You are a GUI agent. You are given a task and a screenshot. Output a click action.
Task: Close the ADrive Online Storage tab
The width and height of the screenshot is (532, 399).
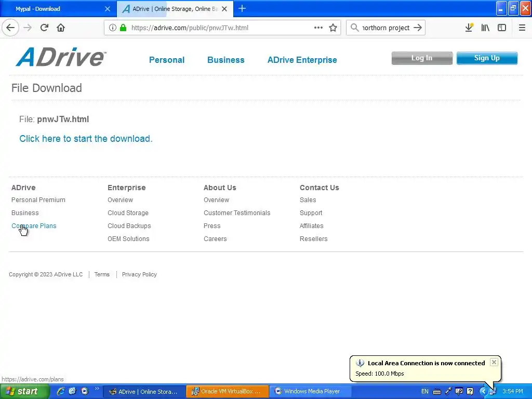click(x=224, y=9)
